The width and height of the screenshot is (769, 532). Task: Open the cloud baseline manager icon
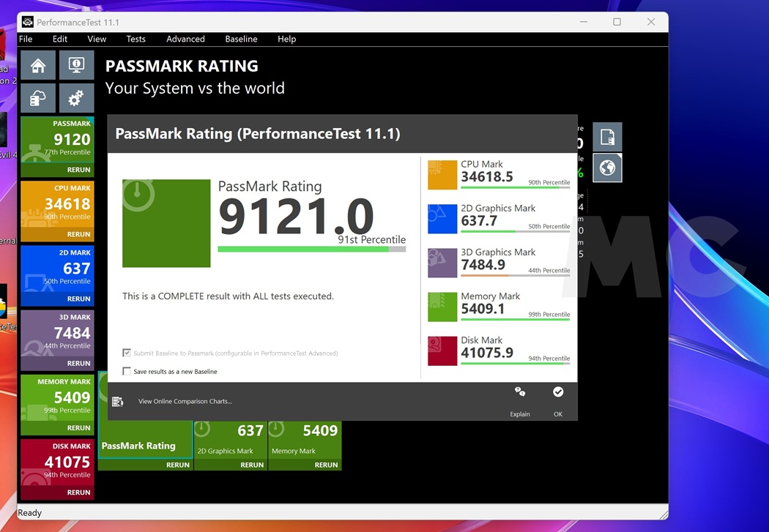tap(38, 98)
